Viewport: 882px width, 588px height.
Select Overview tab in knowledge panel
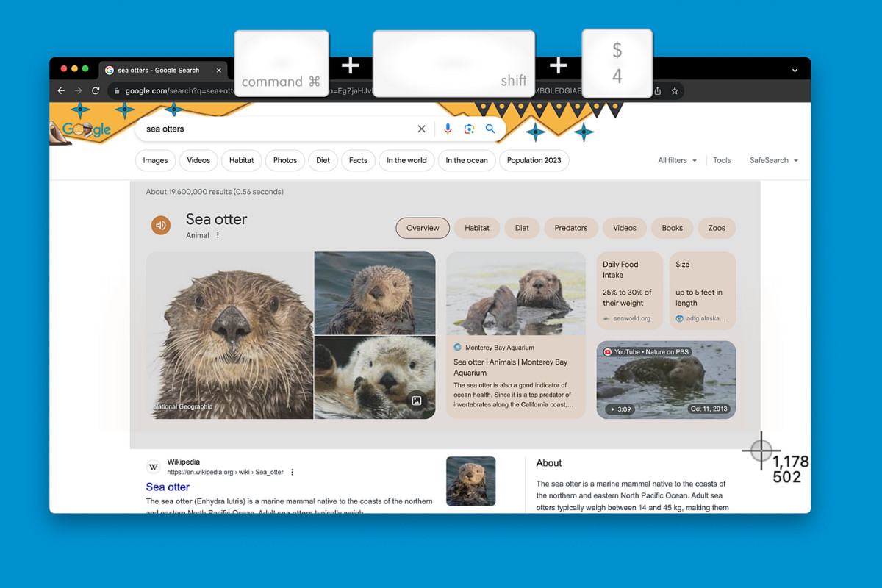tap(423, 228)
